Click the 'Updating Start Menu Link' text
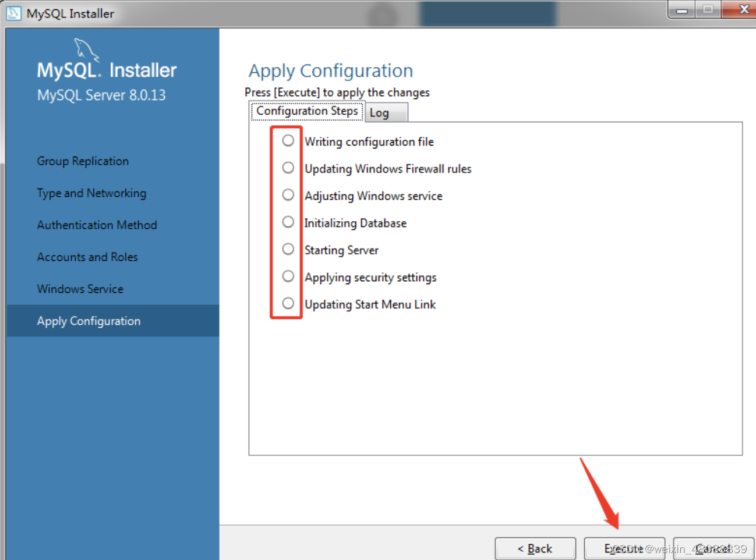 [x=370, y=304]
